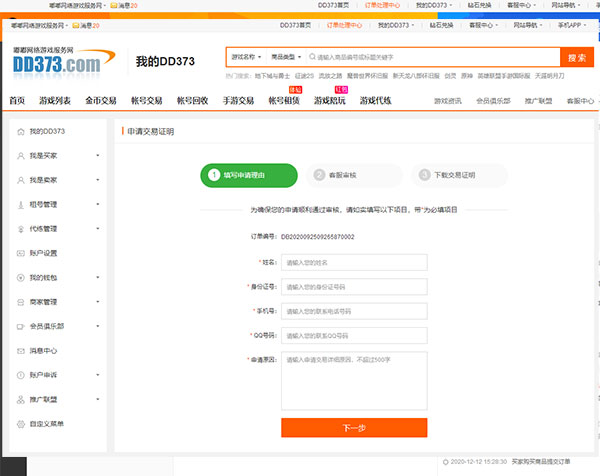Click the DD373.com site logo

tap(56, 62)
